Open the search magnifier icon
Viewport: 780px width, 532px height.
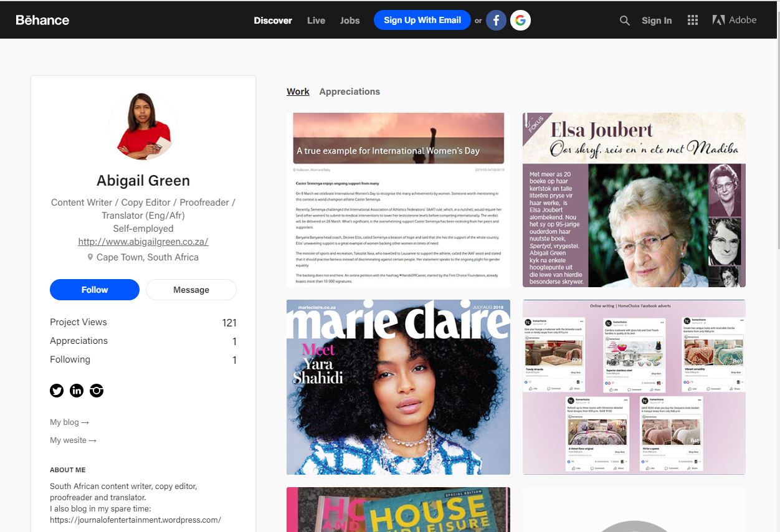[x=624, y=21]
